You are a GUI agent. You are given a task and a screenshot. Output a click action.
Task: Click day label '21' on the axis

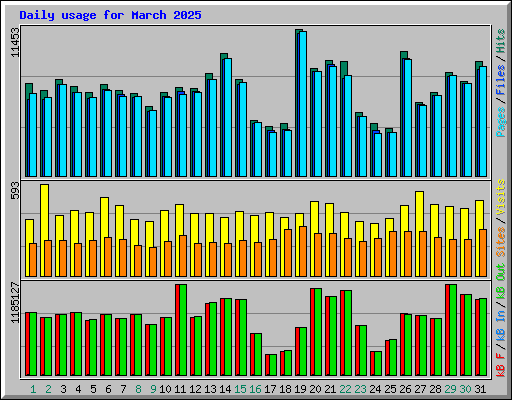coord(330,389)
